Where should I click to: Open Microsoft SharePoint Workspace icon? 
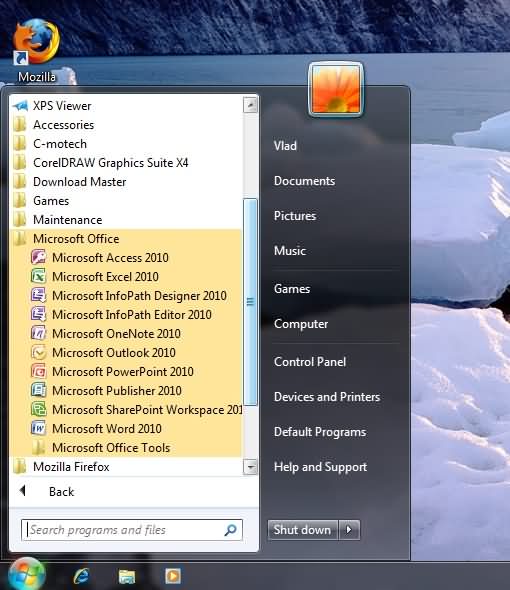pyautogui.click(x=38, y=409)
